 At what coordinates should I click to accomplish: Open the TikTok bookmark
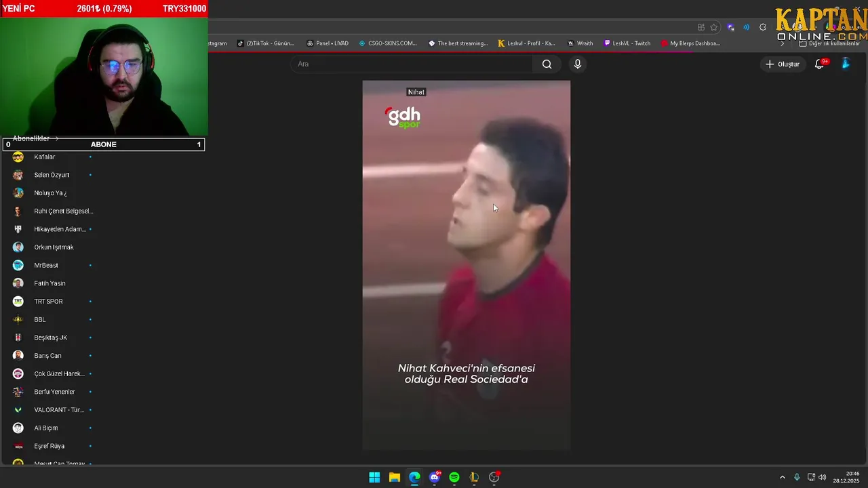coord(266,43)
